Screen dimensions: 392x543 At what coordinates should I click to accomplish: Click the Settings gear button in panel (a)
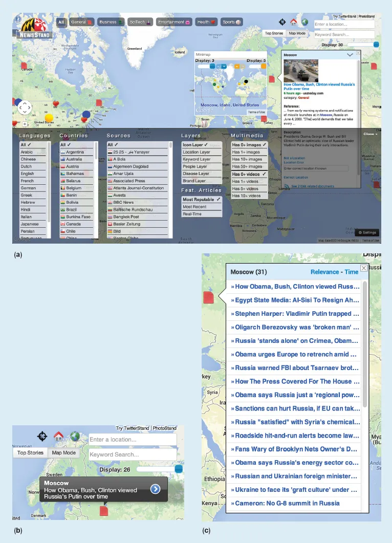click(x=367, y=233)
